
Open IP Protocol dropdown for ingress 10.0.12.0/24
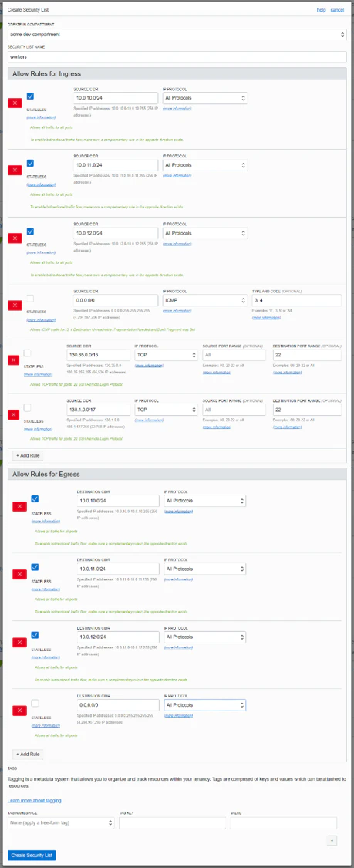[x=204, y=234]
